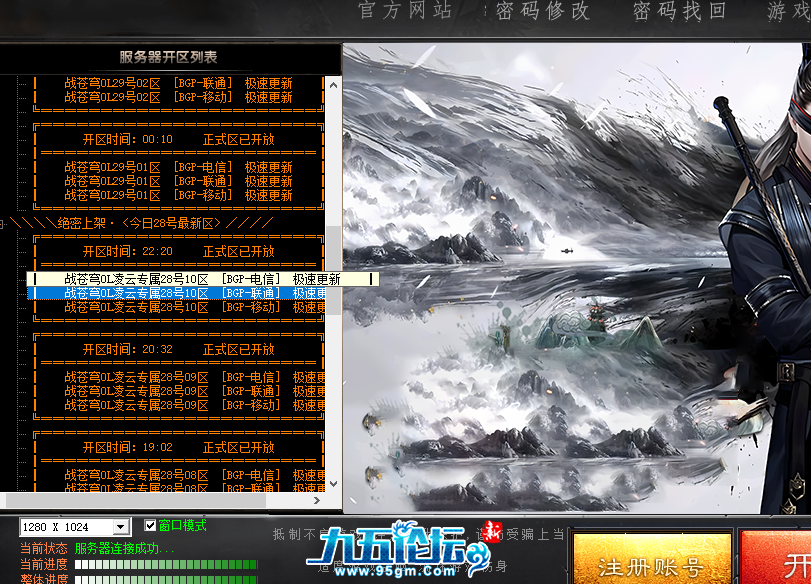This screenshot has width=811, height=584.
Task: Click the server list scroll up arrow
Action: [x=334, y=85]
